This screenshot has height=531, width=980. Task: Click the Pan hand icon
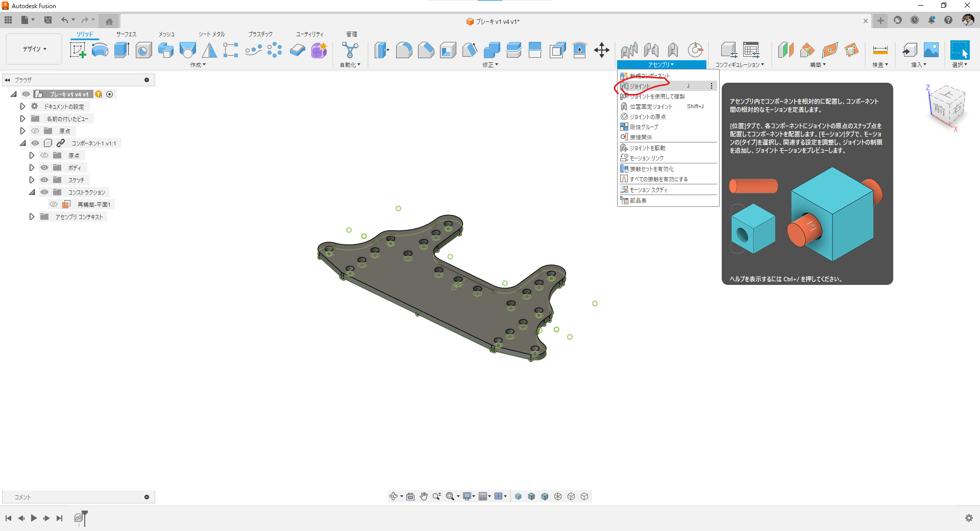pyautogui.click(x=424, y=496)
